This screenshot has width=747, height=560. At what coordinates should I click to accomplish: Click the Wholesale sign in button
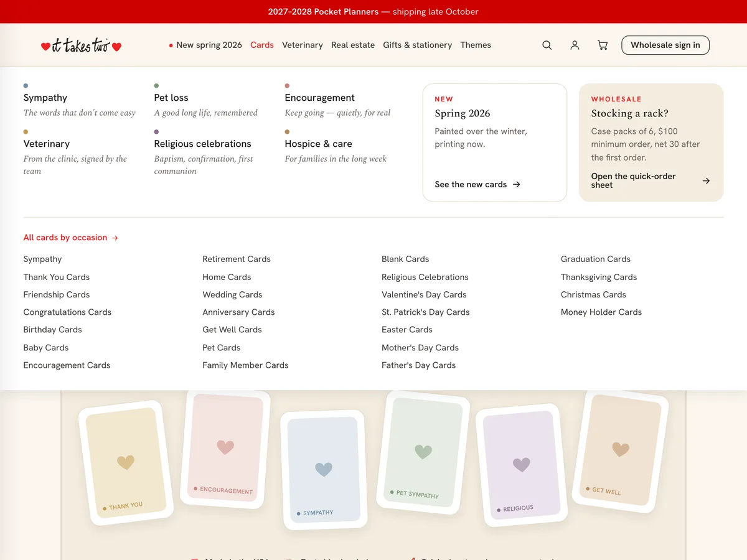(665, 45)
